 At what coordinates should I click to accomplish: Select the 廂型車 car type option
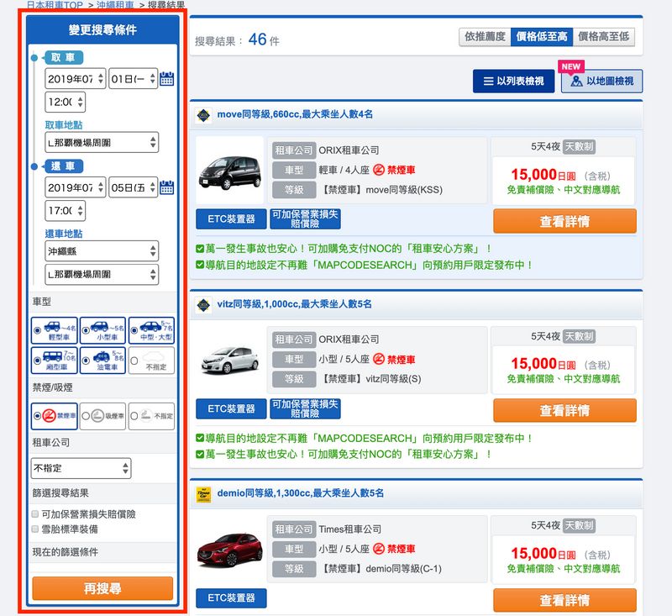pyautogui.click(x=55, y=360)
